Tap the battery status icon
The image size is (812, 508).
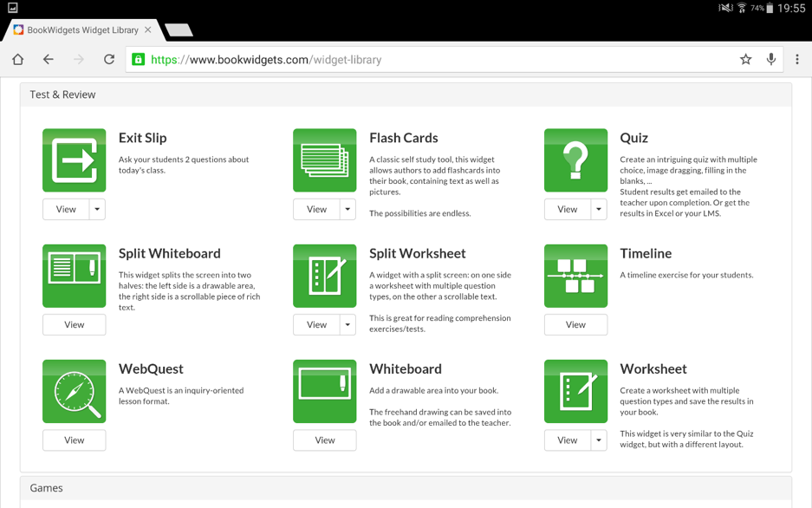click(770, 8)
